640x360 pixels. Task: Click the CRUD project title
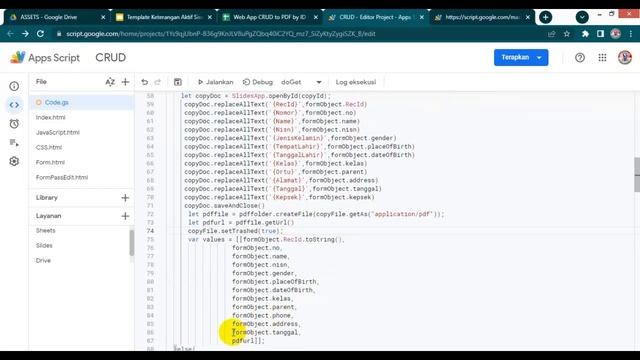(111, 58)
